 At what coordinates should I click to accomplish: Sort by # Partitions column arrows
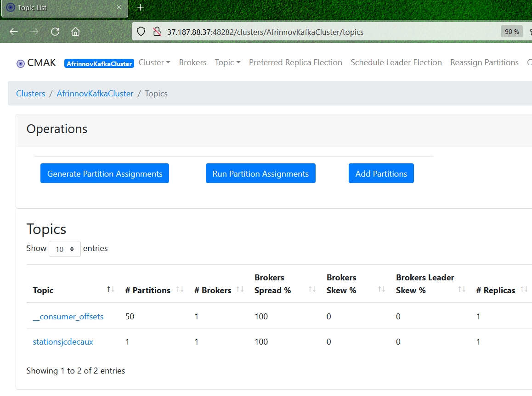pos(180,290)
